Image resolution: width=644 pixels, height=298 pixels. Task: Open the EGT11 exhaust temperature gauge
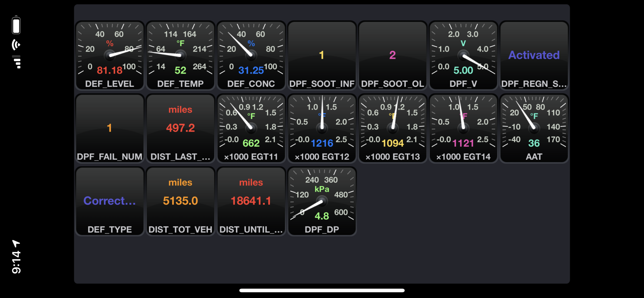tap(251, 128)
